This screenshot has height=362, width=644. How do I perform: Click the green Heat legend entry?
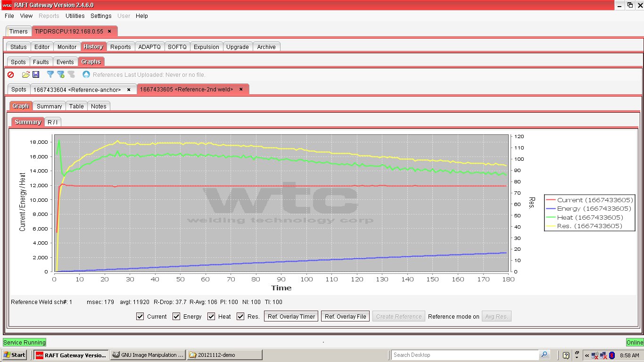point(585,217)
